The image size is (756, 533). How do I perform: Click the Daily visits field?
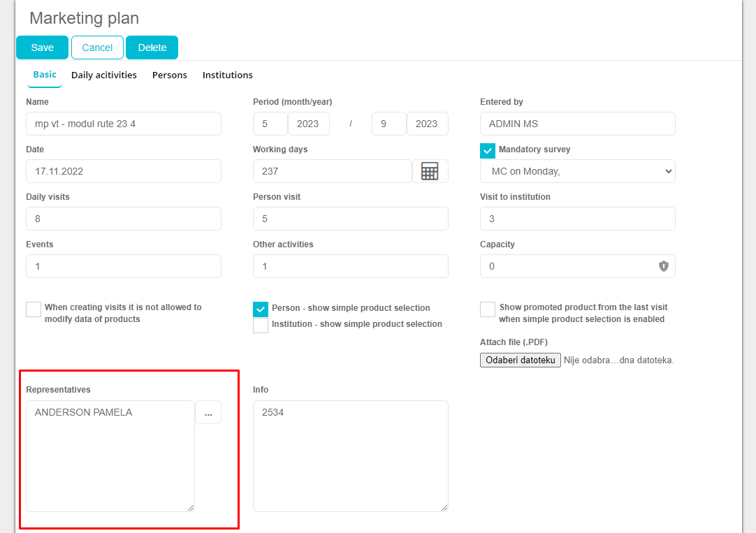124,219
